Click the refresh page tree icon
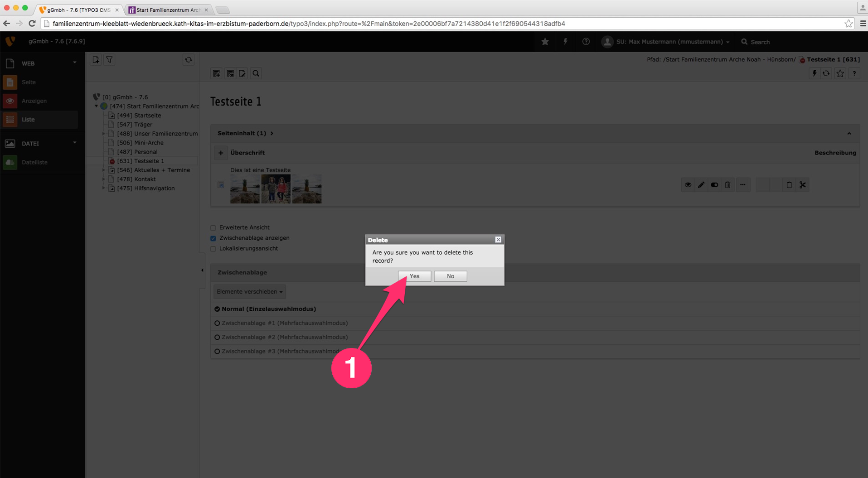This screenshot has width=868, height=478. tap(189, 60)
